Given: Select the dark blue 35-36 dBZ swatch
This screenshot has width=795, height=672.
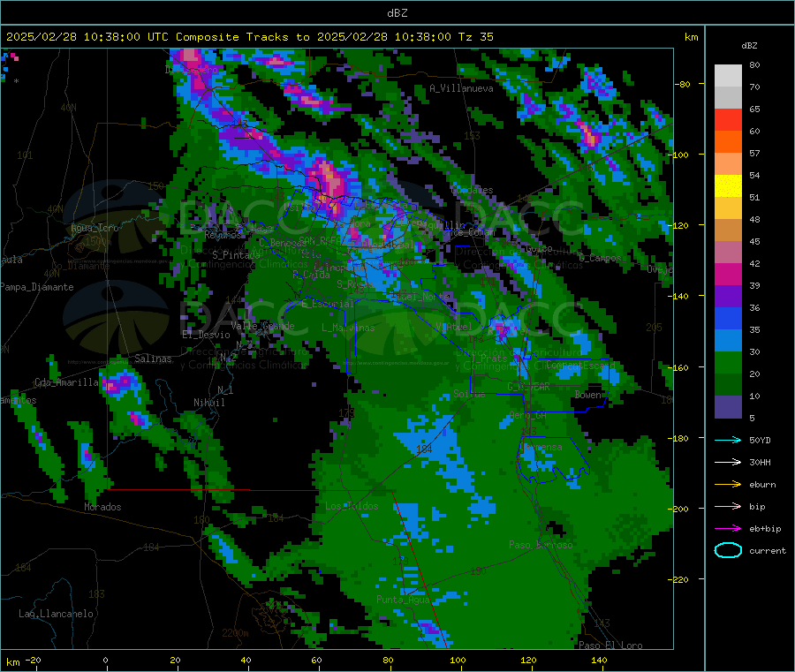Looking at the screenshot, I should (728, 319).
